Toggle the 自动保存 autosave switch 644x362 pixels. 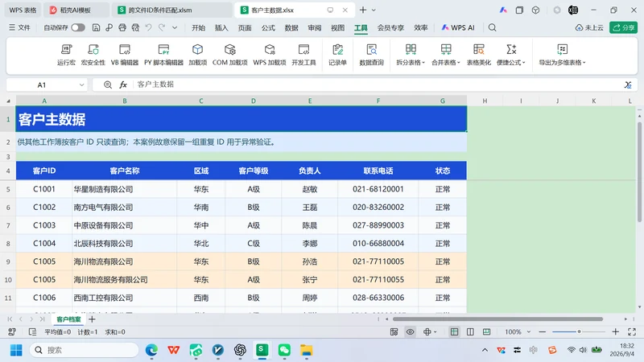click(x=77, y=27)
